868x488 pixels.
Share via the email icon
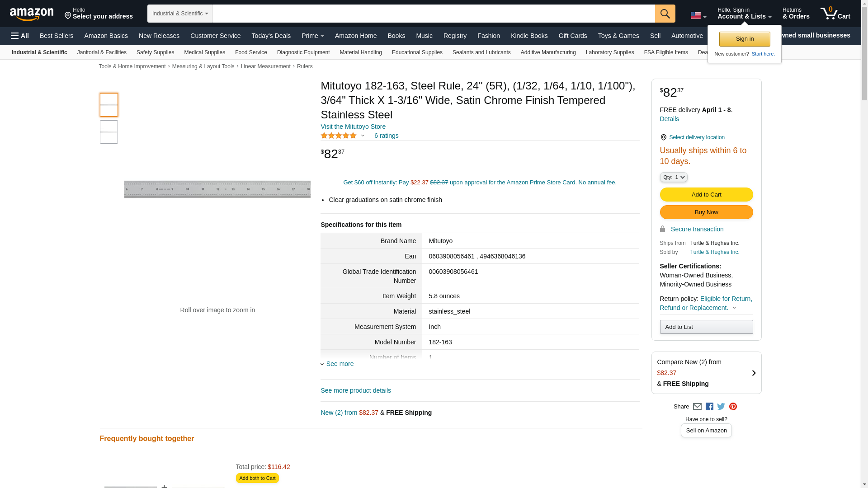[697, 407]
